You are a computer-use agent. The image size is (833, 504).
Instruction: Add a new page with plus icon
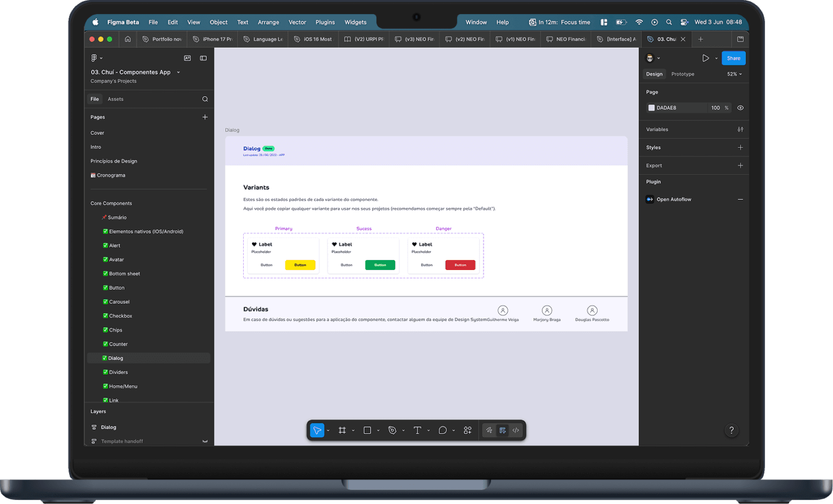pos(205,117)
